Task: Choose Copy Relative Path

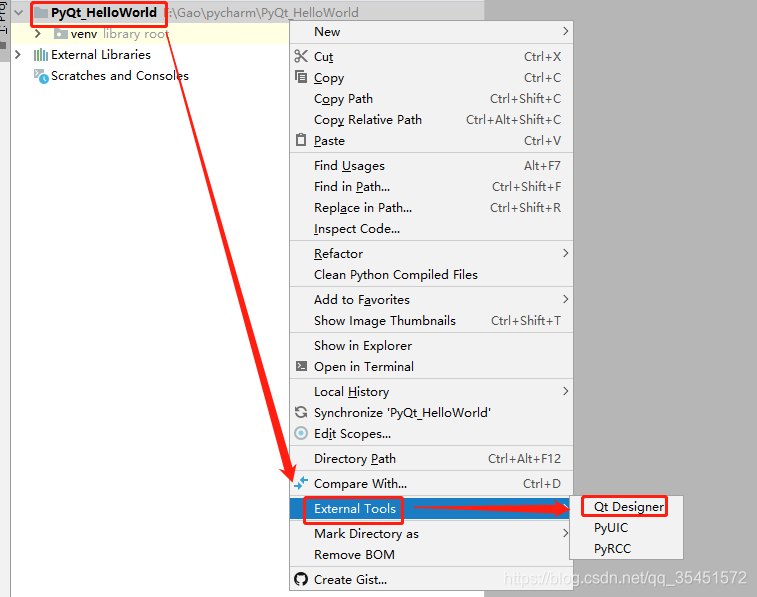Action: 431,119
